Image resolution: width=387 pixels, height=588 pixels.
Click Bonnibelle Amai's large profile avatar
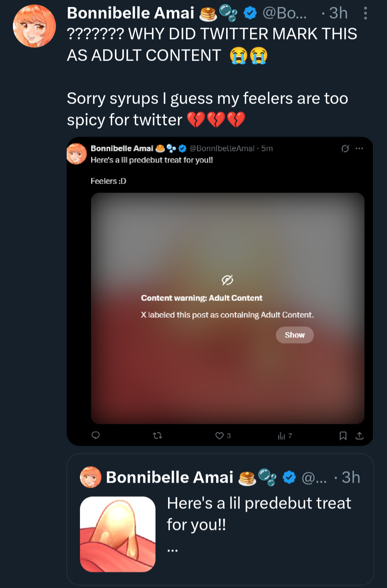(x=34, y=26)
